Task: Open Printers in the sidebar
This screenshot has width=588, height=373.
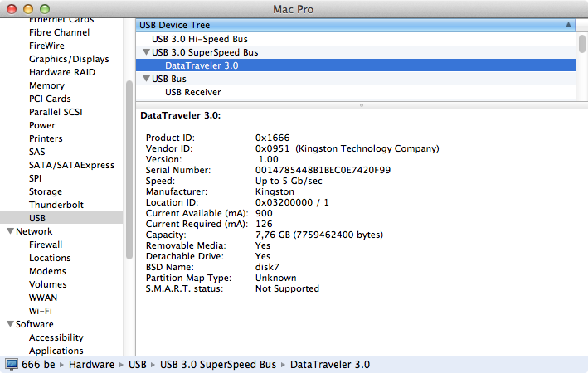Action: 46,138
